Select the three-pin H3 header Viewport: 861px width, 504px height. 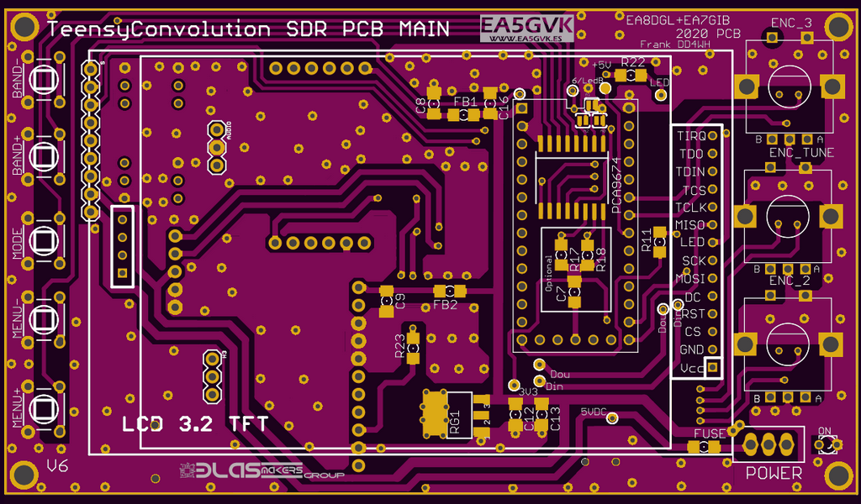coord(212,377)
